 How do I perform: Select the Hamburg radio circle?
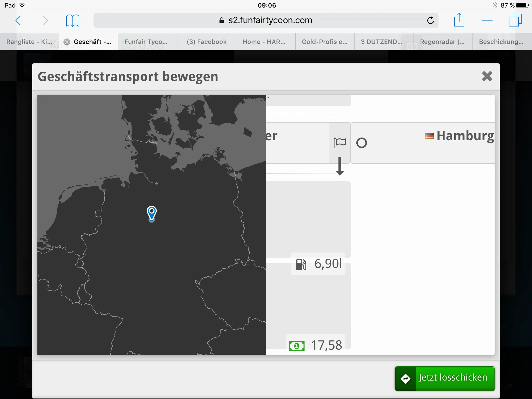point(361,143)
